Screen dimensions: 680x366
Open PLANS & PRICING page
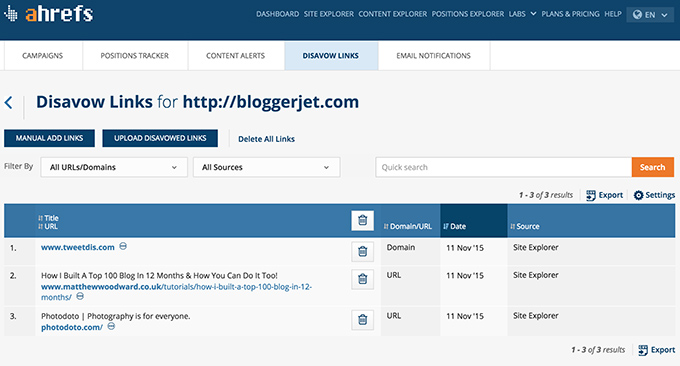tap(570, 14)
